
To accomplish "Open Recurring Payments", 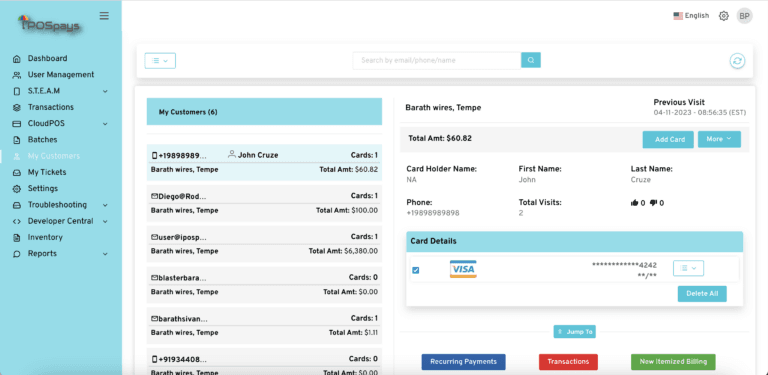I will coord(463,362).
